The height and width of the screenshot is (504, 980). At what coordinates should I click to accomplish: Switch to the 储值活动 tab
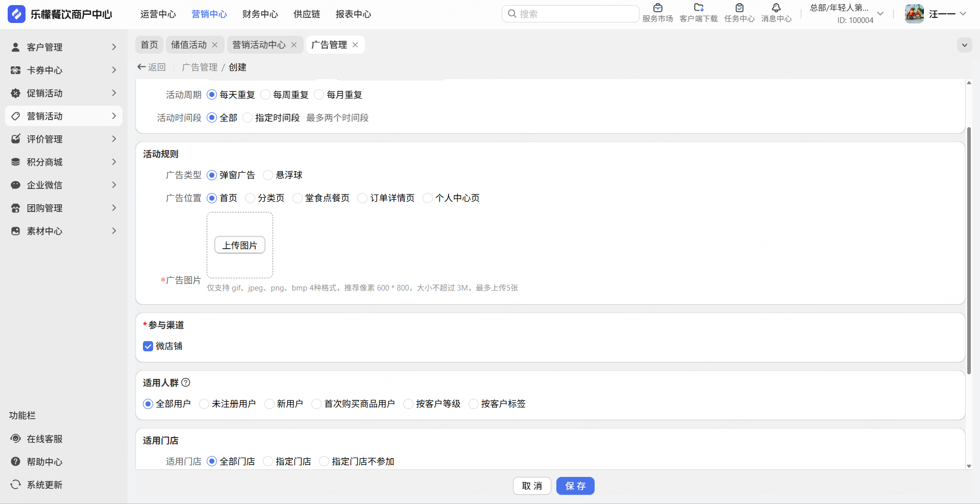coord(188,45)
